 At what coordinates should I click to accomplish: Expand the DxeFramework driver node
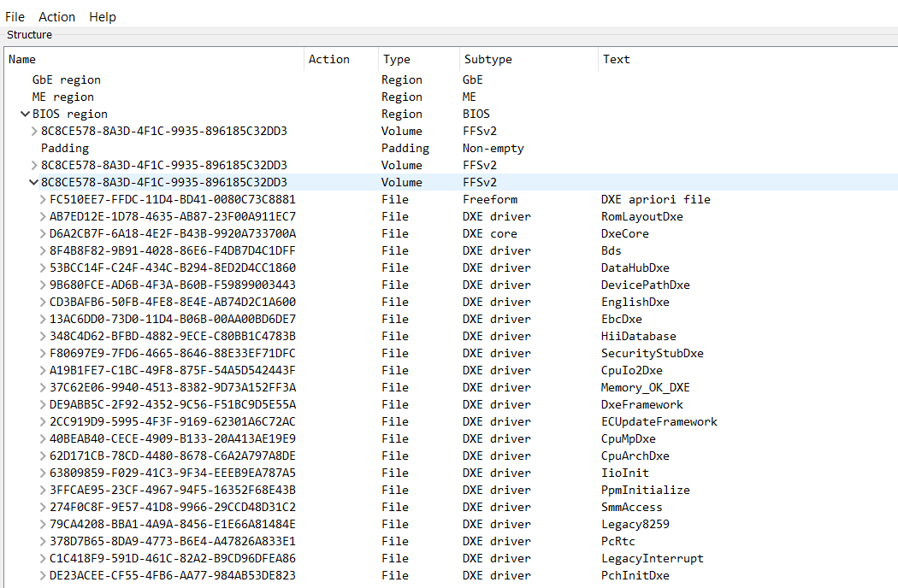[x=43, y=405]
